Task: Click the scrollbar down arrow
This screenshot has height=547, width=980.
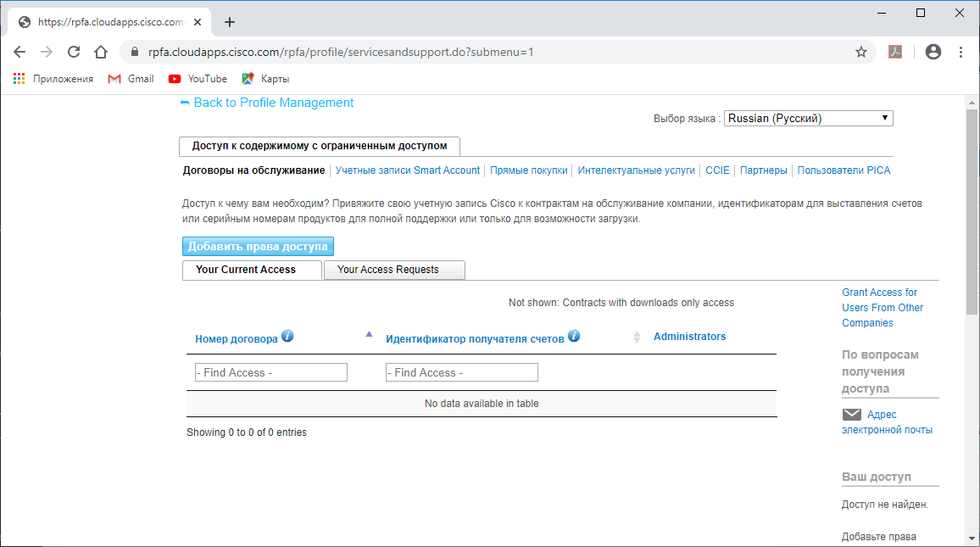Action: tap(972, 539)
